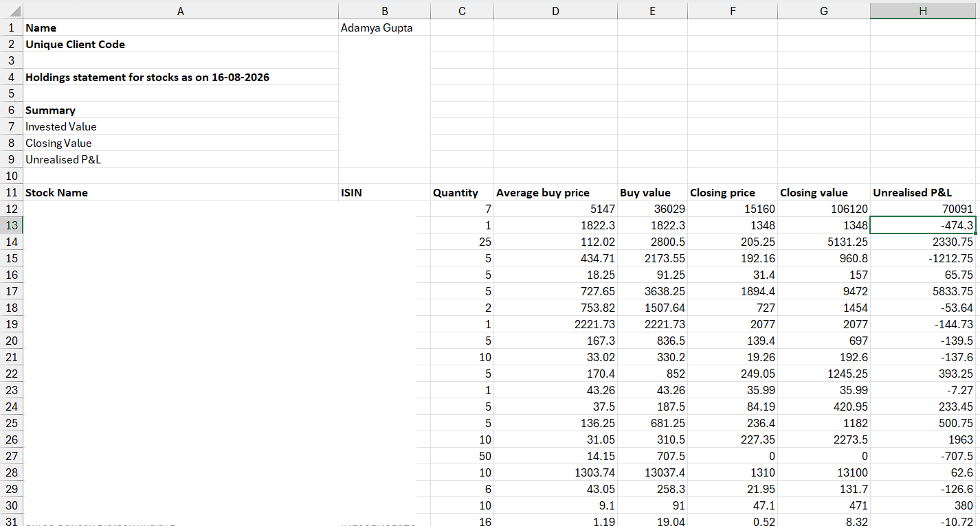
Task: Click the Invested Value label cell
Action: (x=181, y=127)
